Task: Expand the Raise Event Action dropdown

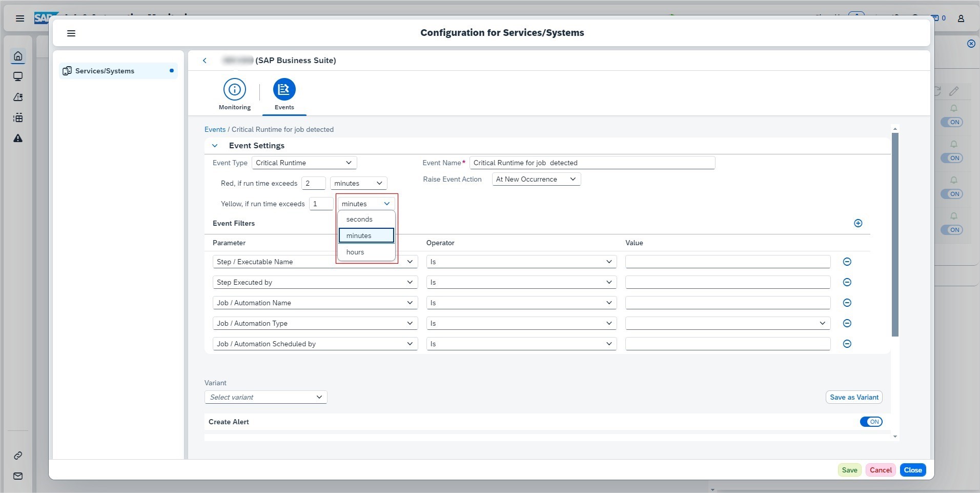Action: tap(536, 179)
